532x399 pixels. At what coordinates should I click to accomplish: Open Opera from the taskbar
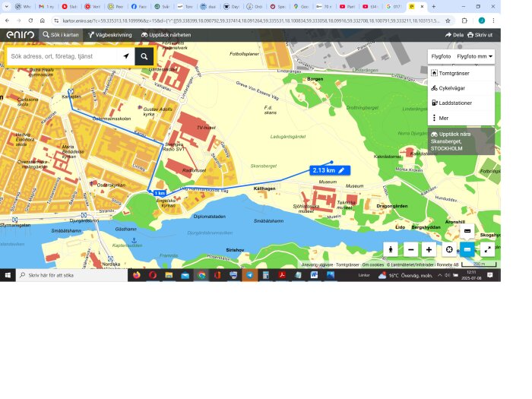click(x=153, y=275)
